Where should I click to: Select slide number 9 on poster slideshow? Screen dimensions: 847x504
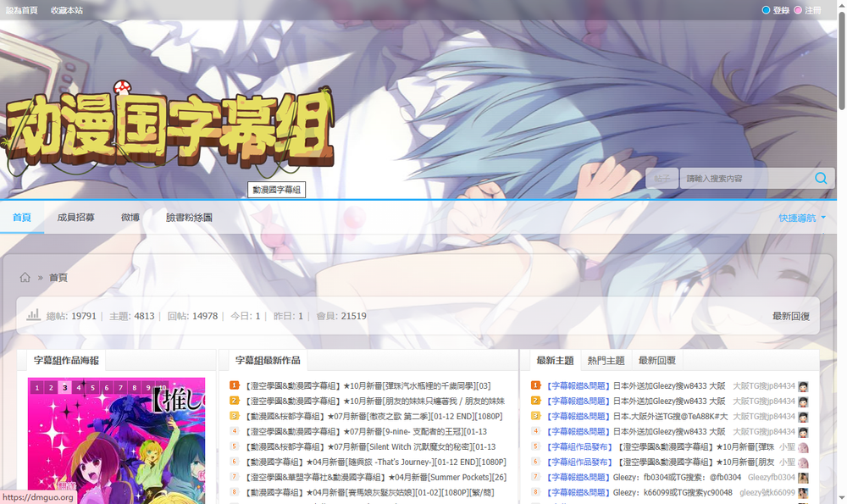pos(148,387)
